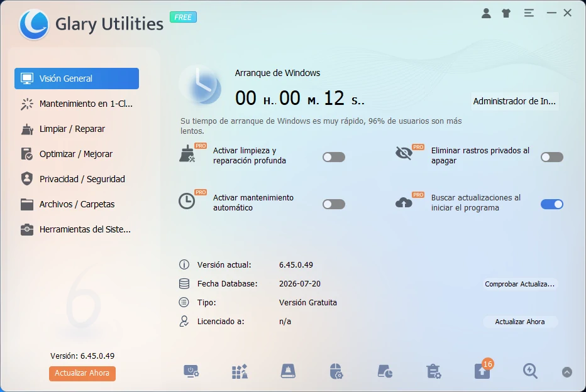Disable Buscar actualizaciones al iniciar el programa
The height and width of the screenshot is (392, 586).
coord(552,204)
